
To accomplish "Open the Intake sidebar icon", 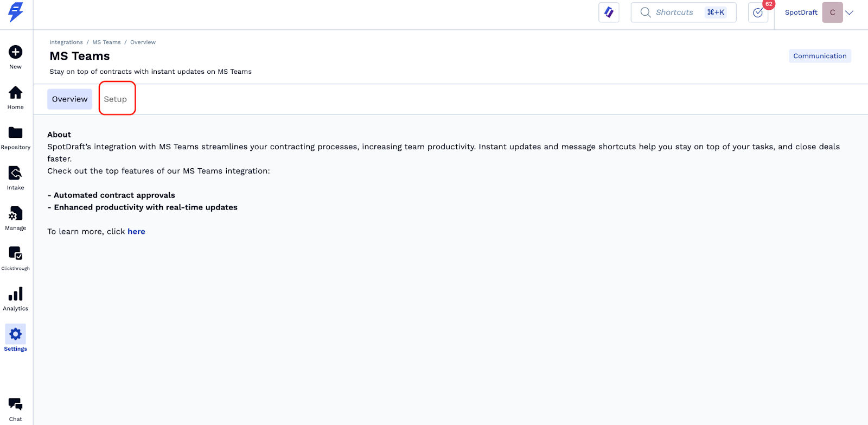I will tap(16, 173).
